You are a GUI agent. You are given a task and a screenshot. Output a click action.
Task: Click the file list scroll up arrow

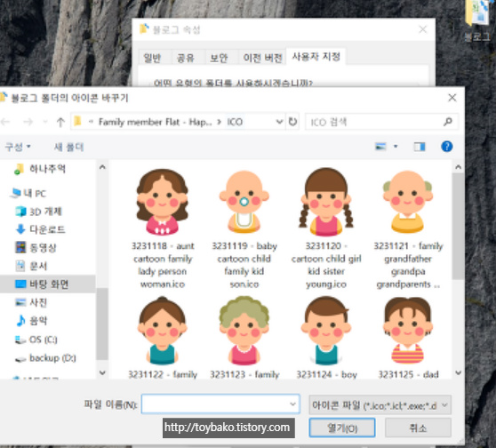459,167
